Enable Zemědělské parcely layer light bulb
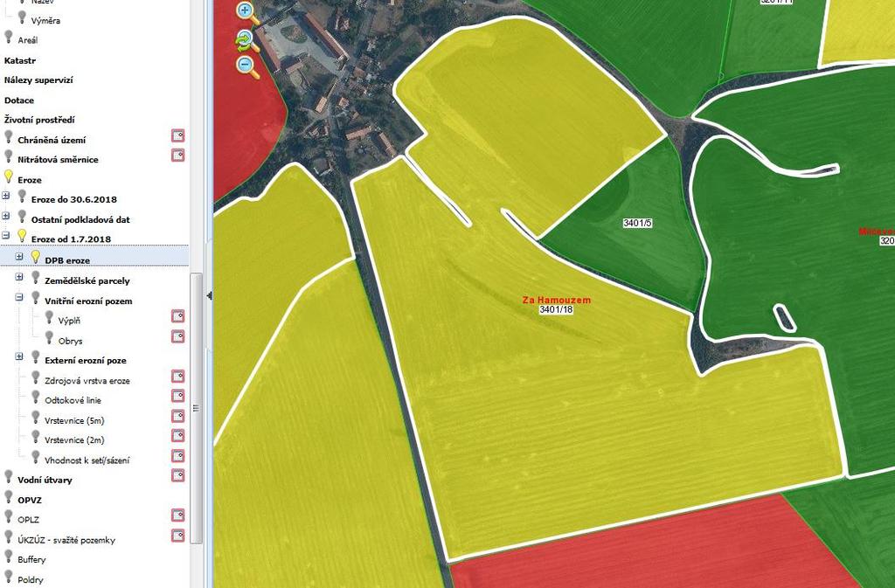The height and width of the screenshot is (588, 895). pyautogui.click(x=36, y=278)
